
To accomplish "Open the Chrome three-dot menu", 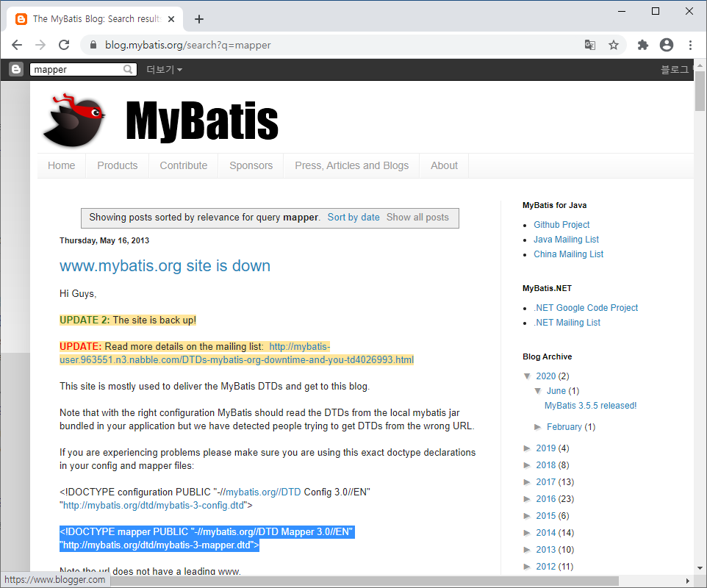I will coord(690,45).
